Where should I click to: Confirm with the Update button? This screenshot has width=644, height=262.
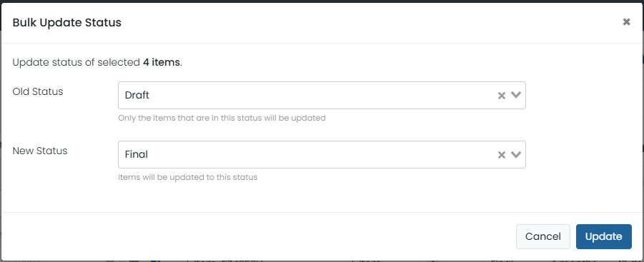click(603, 236)
